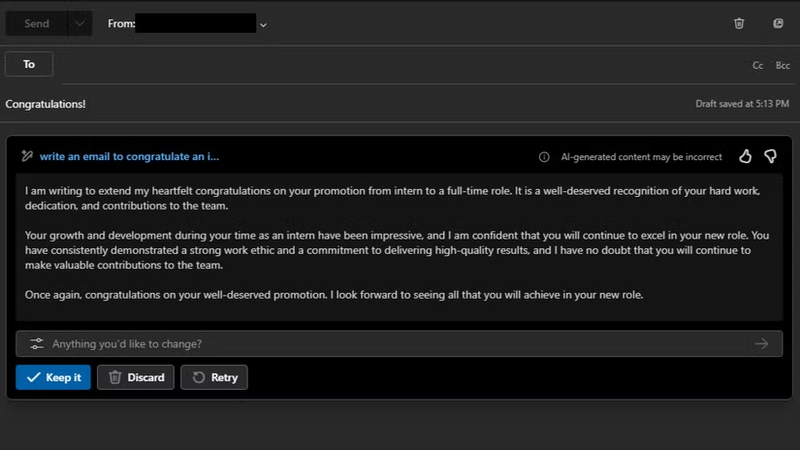Give the AI draft a thumbs up
The width and height of the screenshot is (800, 450).
tap(745, 156)
